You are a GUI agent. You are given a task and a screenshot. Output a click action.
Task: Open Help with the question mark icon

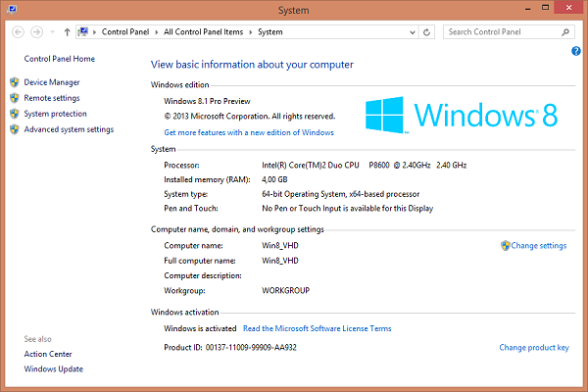(x=576, y=51)
